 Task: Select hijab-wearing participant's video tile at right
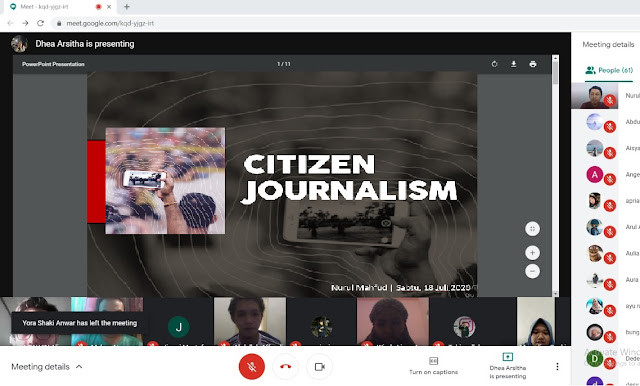(x=536, y=322)
